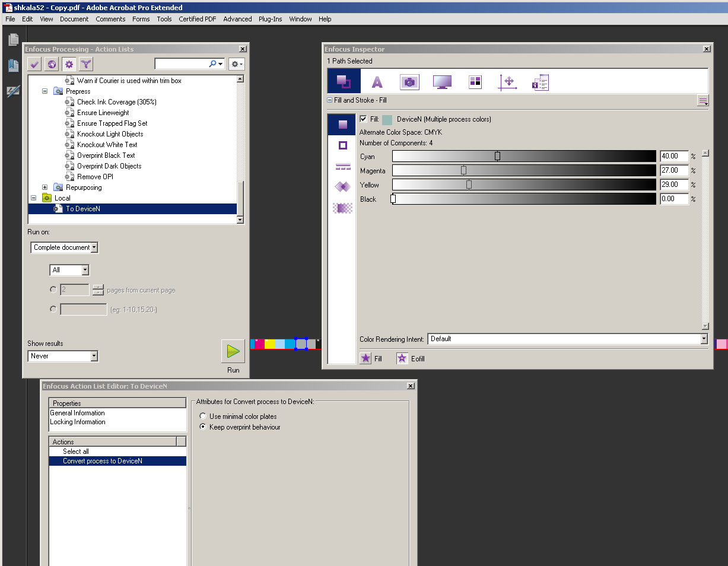Image resolution: width=728 pixels, height=566 pixels.
Task: Select the Fill subcategory square icon
Action: pyautogui.click(x=342, y=125)
